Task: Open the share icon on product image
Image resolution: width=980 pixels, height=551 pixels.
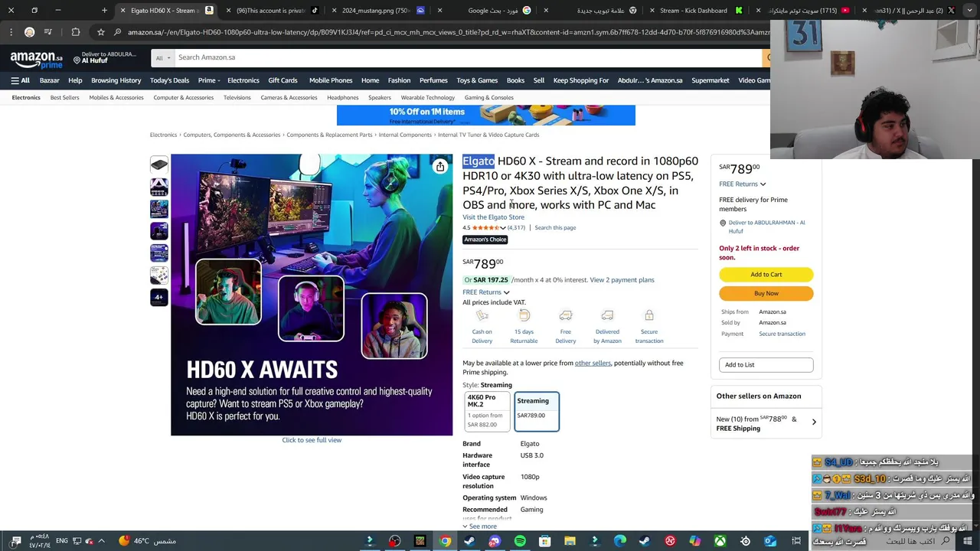Action: (440, 167)
